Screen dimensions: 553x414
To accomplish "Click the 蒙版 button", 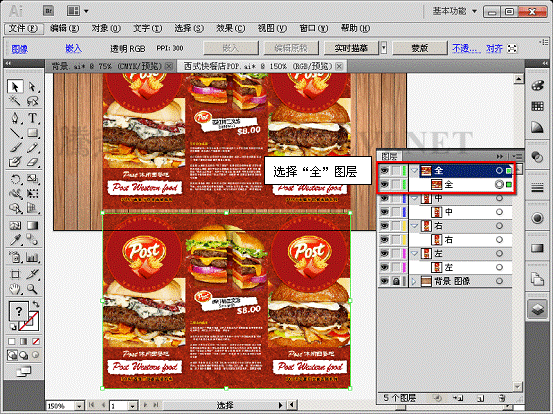I will click(420, 48).
